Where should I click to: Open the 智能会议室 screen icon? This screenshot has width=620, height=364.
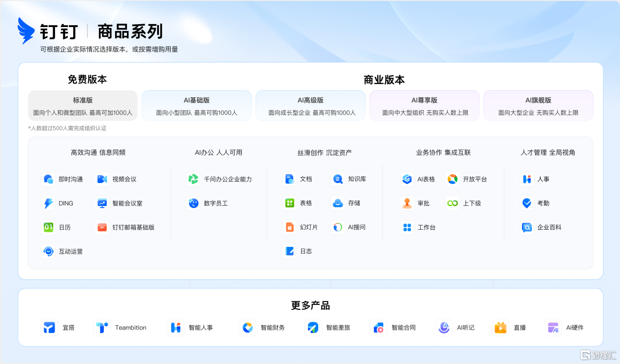click(x=102, y=203)
